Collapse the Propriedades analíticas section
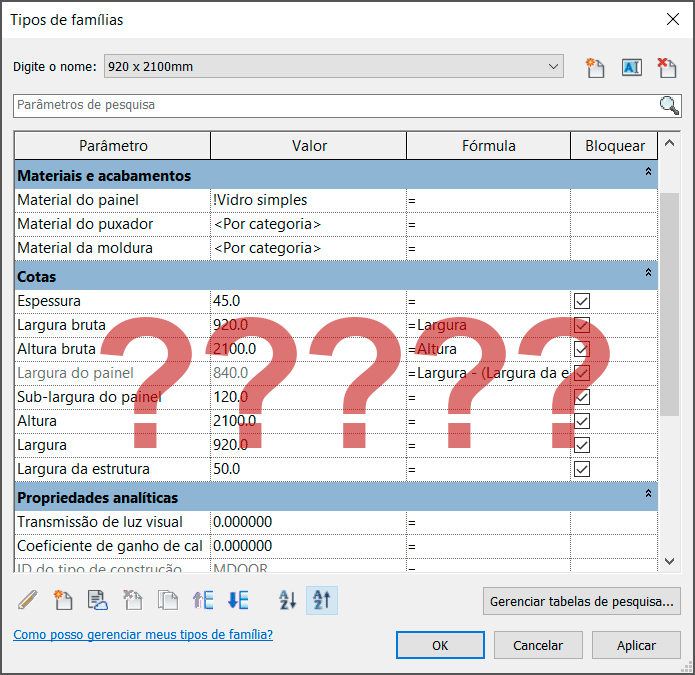This screenshot has height=675, width=695. click(647, 494)
